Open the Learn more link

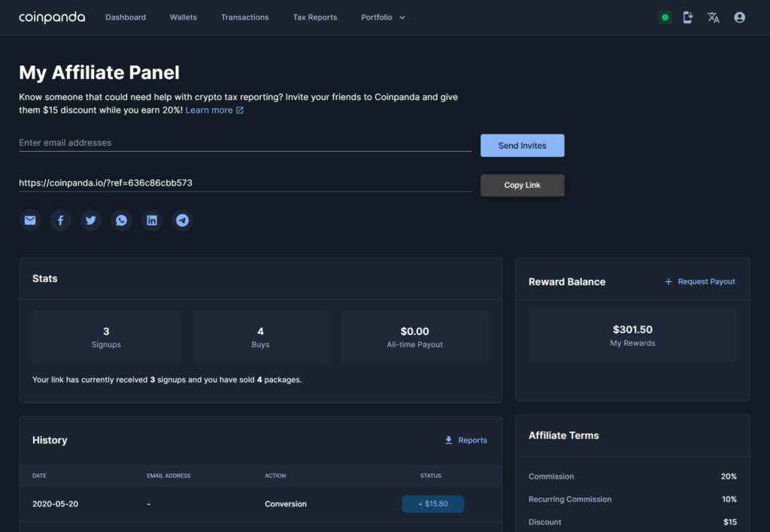(x=214, y=110)
